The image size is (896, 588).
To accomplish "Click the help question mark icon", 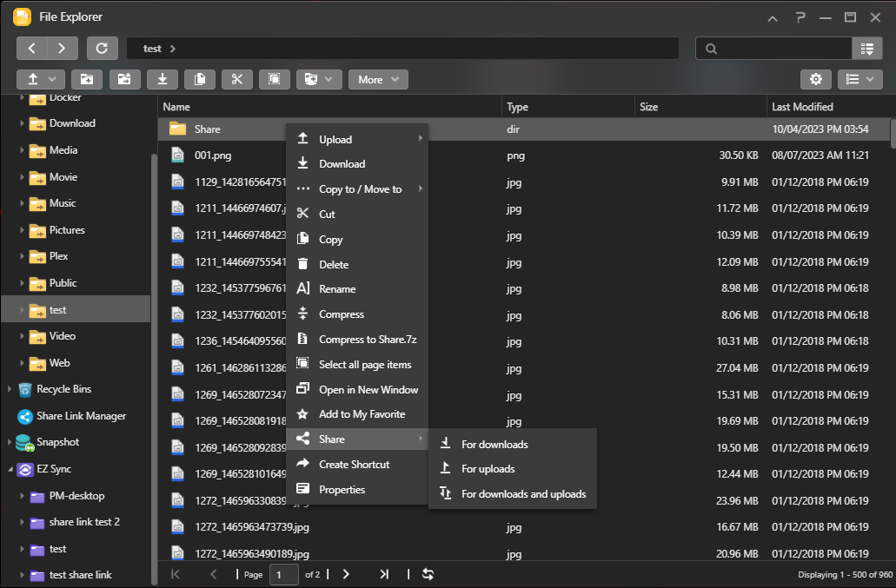I will tap(800, 17).
